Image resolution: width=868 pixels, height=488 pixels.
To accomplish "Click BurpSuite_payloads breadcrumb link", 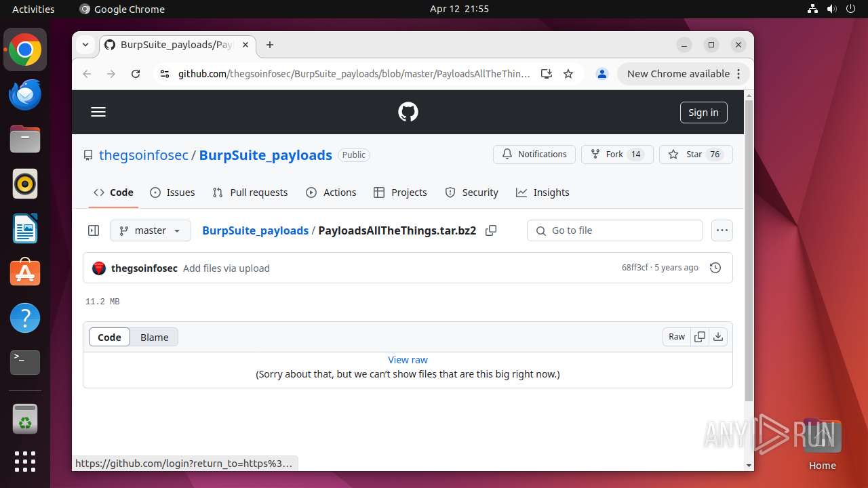I will pos(256,230).
